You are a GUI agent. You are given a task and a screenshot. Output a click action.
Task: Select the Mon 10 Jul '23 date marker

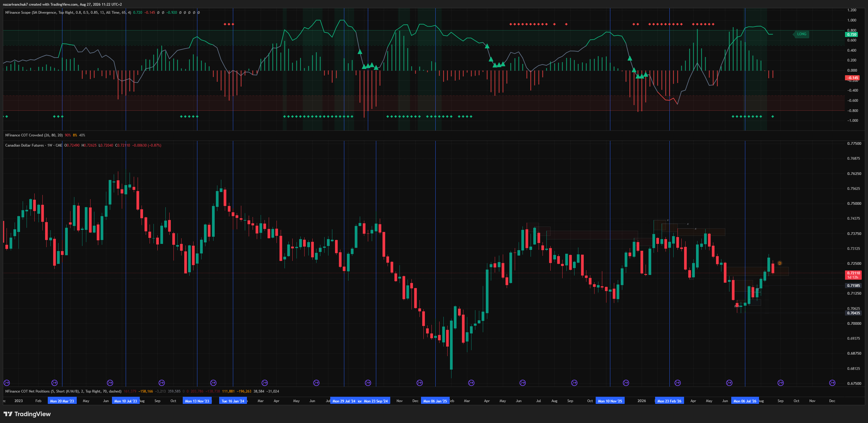[x=126, y=401]
